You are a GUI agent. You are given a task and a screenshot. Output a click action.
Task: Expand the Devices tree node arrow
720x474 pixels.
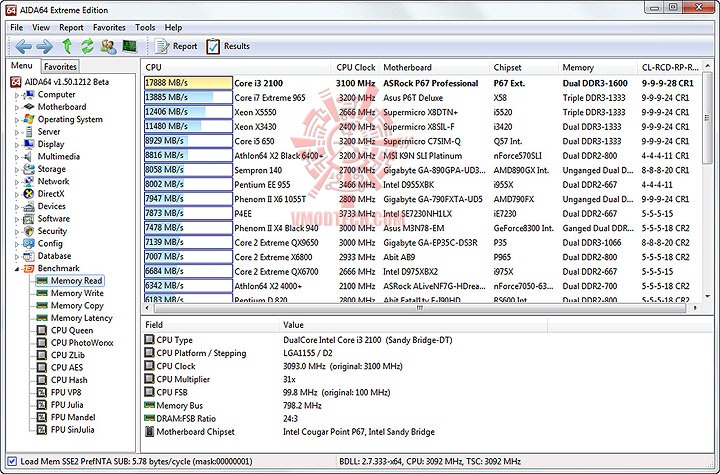17,207
